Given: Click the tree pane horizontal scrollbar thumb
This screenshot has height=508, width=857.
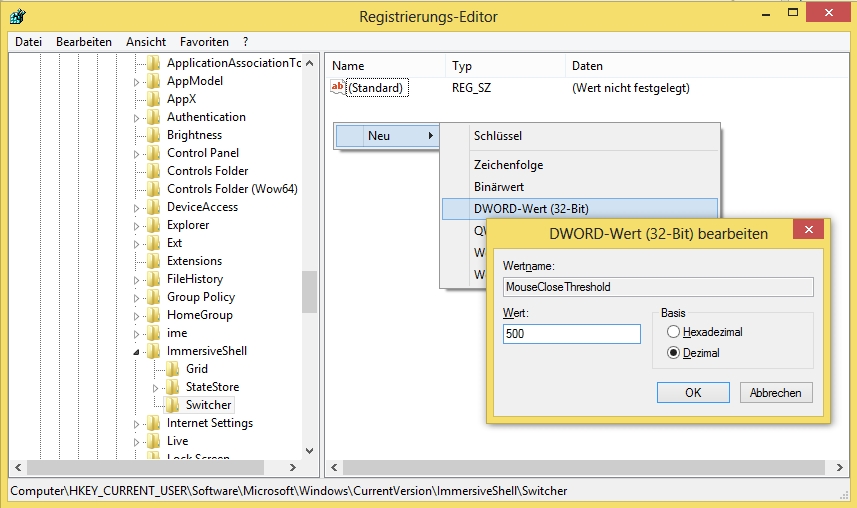Looking at the screenshot, I should click(x=145, y=468).
